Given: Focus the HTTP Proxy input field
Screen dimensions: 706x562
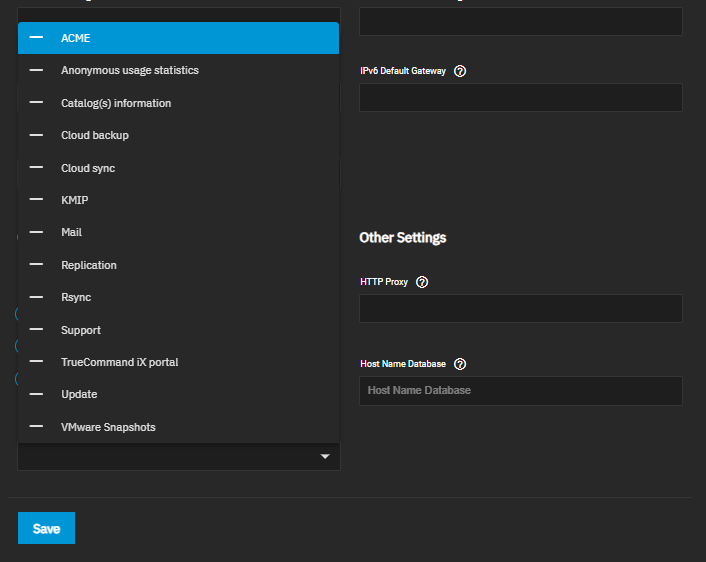Looking at the screenshot, I should click(520, 308).
